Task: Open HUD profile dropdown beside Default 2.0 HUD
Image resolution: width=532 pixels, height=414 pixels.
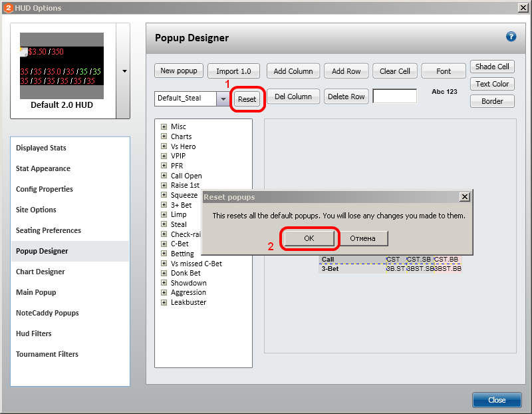Action: (x=124, y=71)
